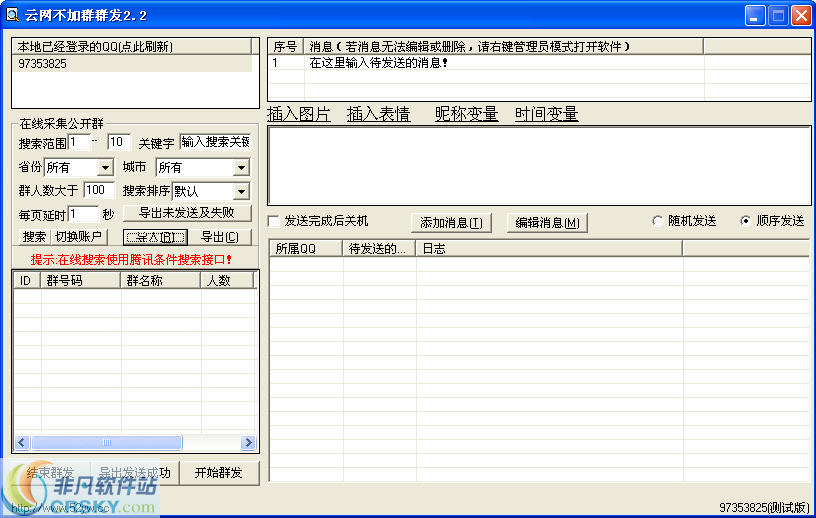Image resolution: width=816 pixels, height=518 pixels.
Task: Click the 待发送的... column header
Action: [379, 249]
